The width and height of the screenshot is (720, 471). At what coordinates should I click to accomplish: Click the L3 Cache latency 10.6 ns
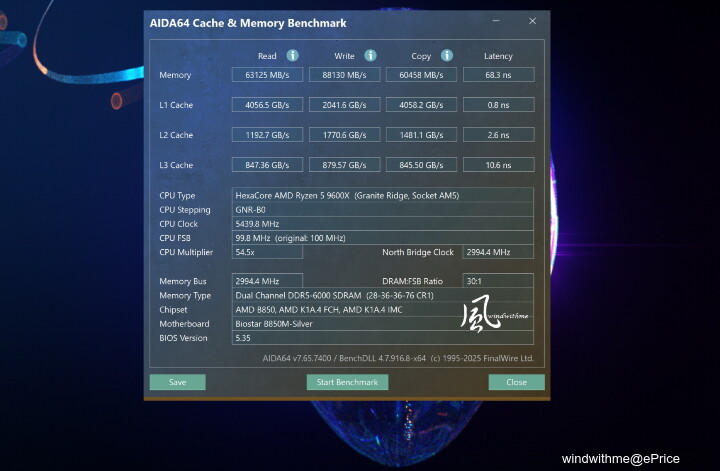499,165
